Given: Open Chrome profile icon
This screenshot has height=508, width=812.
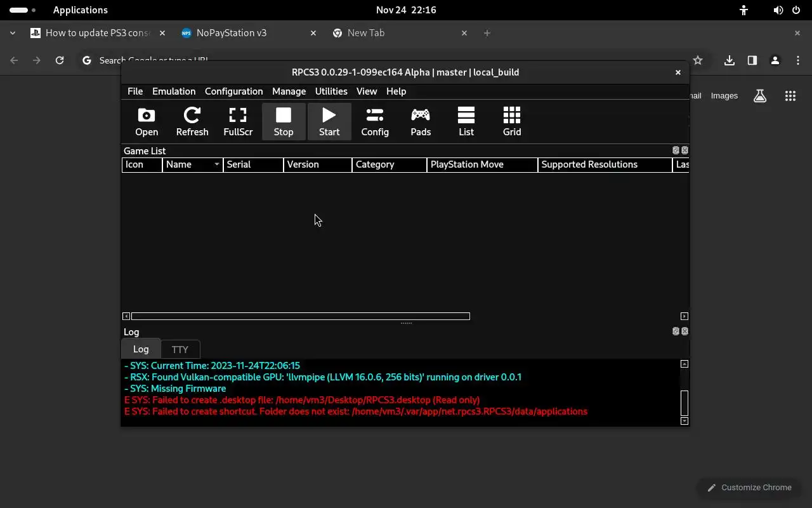Looking at the screenshot, I should (x=775, y=60).
